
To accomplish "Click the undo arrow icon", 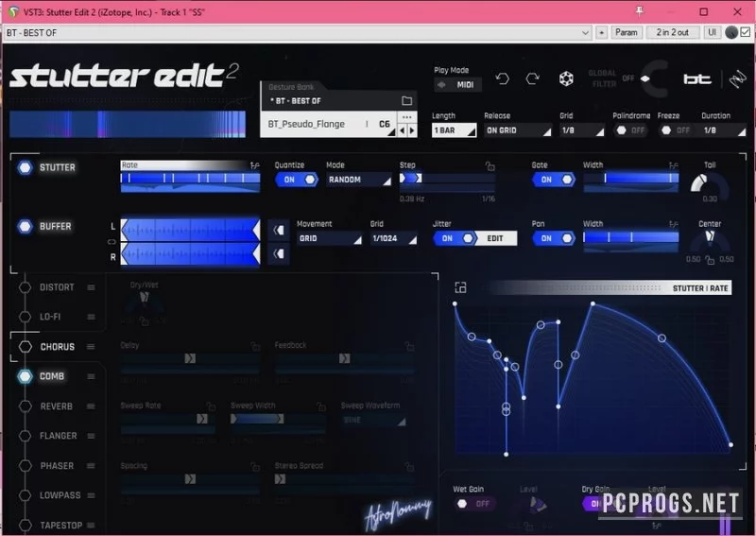I will pos(502,78).
